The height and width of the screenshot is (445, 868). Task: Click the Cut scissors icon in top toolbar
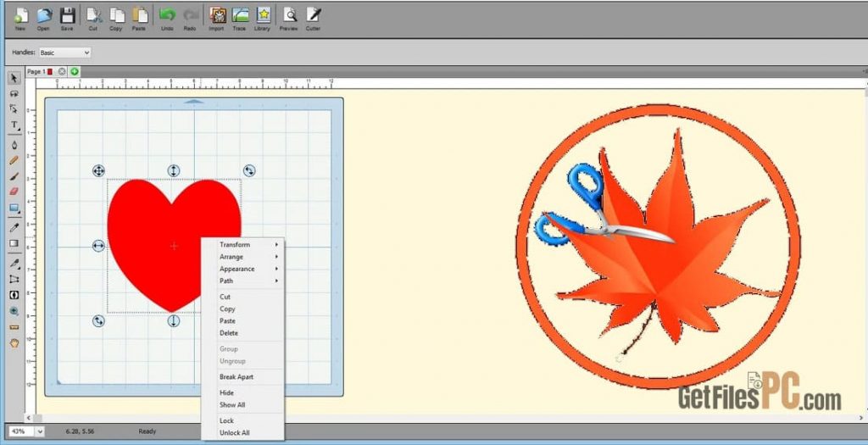93,17
